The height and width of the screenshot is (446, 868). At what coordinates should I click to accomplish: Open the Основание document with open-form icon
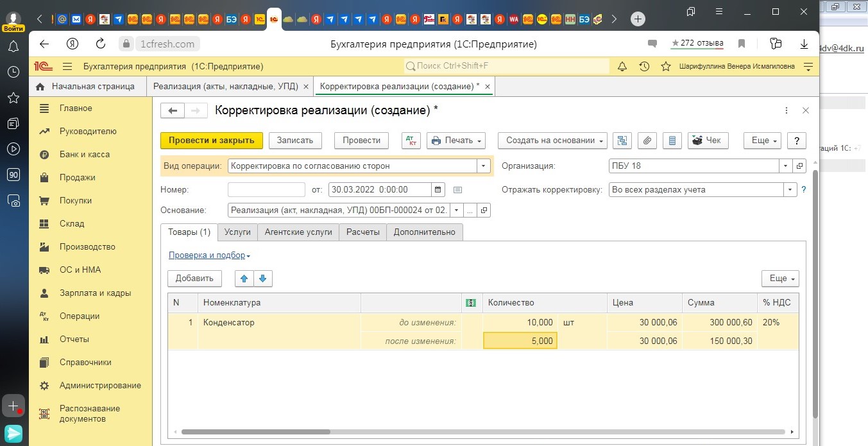pyautogui.click(x=484, y=210)
